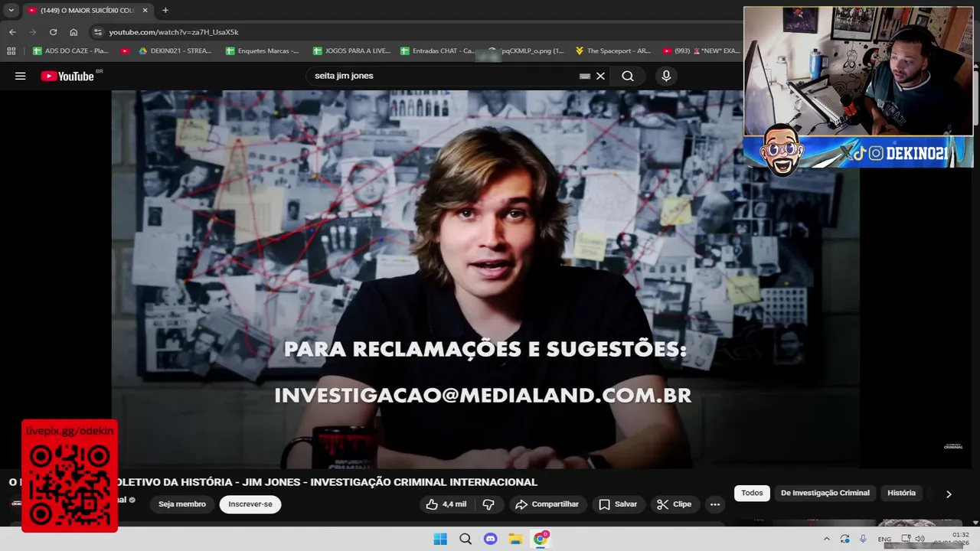
Task: Open the tab search dropdown arrow
Action: pyautogui.click(x=11, y=10)
